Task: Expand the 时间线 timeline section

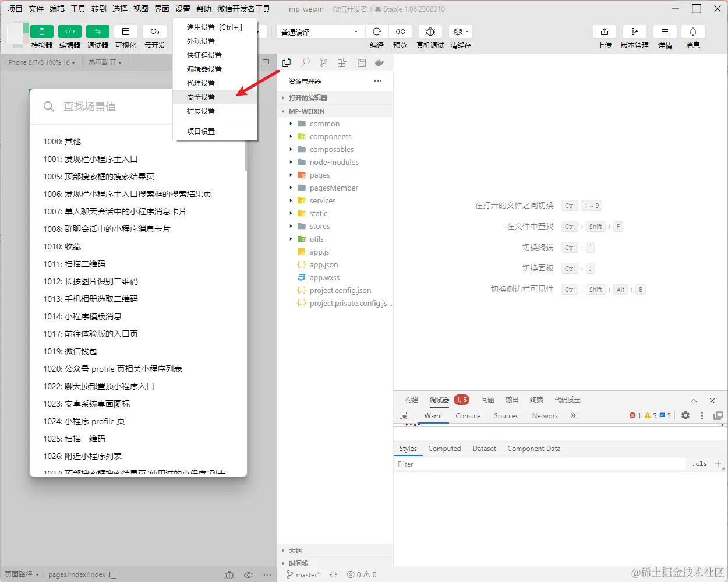Action: (335, 563)
